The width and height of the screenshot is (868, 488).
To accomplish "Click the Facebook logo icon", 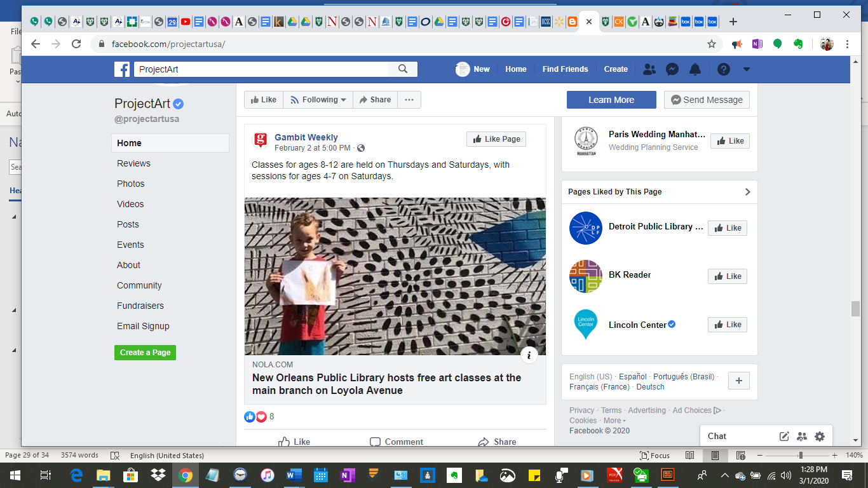I will pyautogui.click(x=122, y=69).
